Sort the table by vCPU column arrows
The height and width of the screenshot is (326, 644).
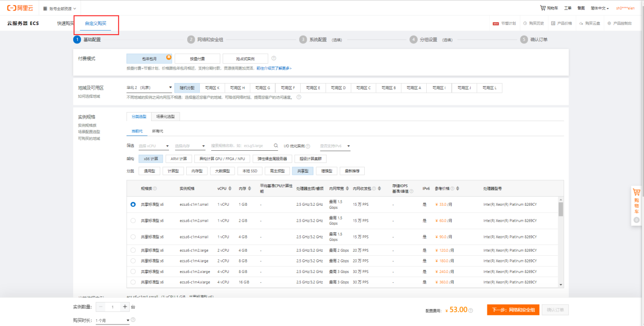(230, 188)
